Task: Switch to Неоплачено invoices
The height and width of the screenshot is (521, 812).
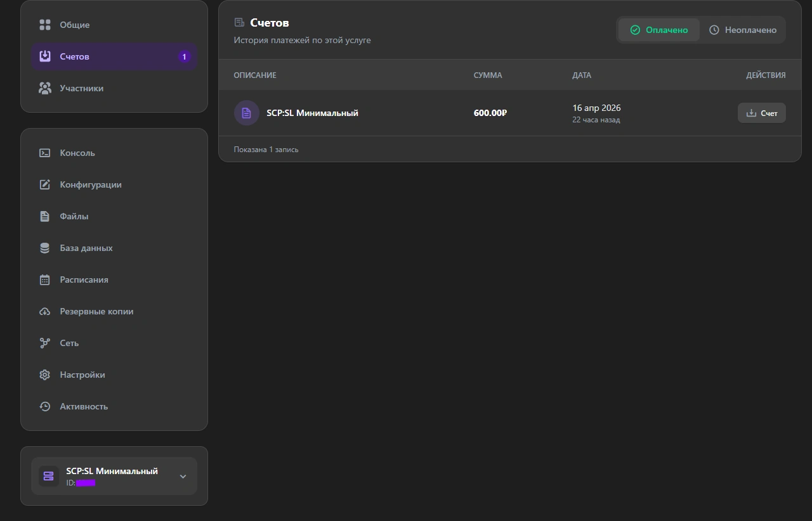Action: [x=742, y=30]
